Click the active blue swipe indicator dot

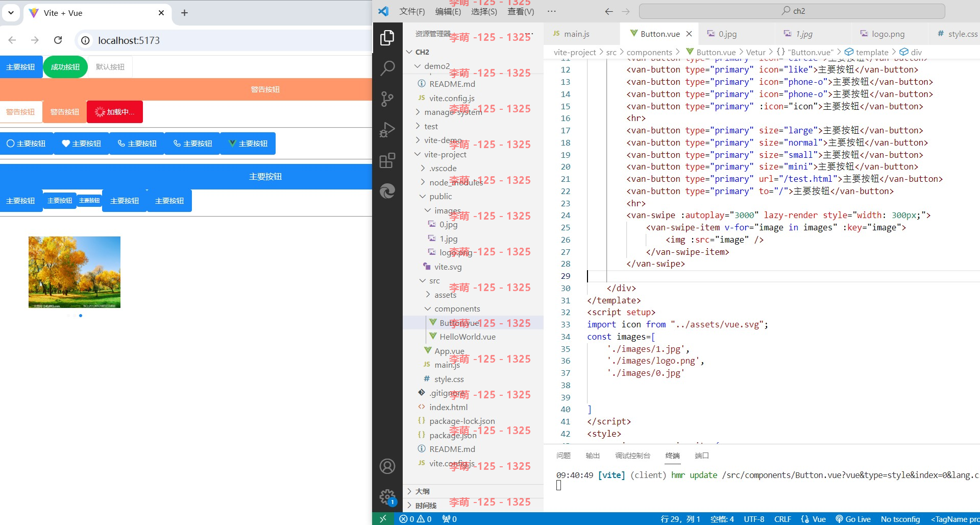81,316
